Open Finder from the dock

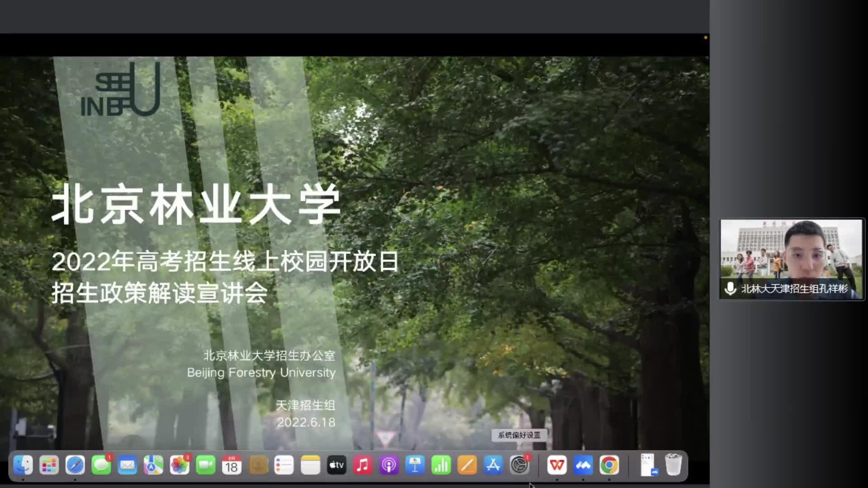23,465
